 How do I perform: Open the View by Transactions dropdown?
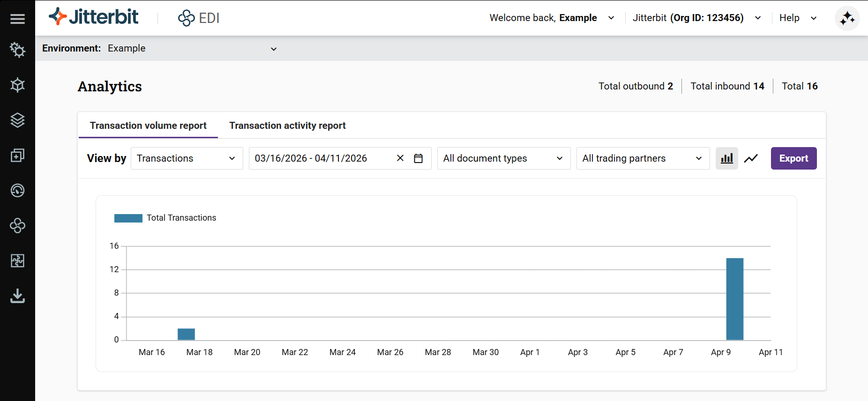click(187, 158)
